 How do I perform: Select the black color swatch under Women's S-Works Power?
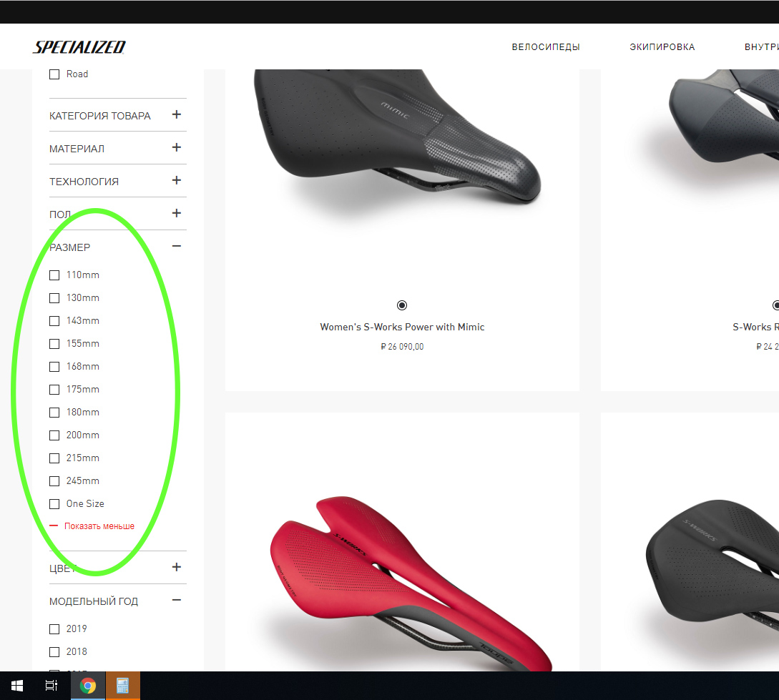coord(402,305)
